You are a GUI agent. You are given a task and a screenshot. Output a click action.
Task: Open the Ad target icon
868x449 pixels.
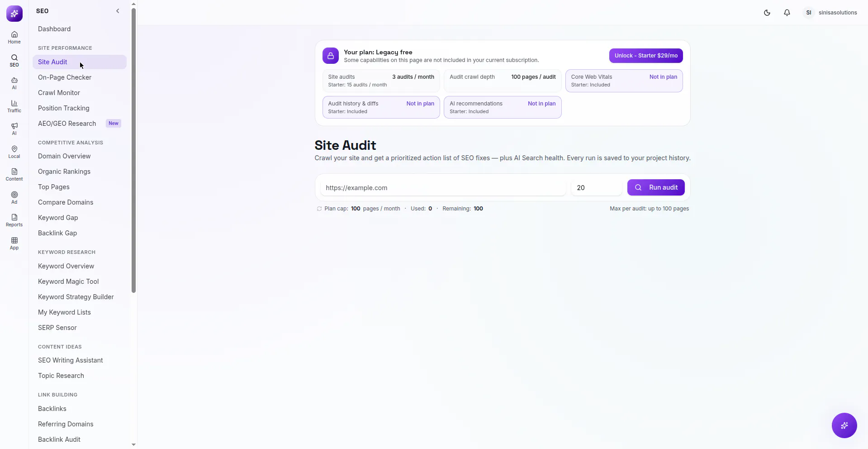(x=14, y=198)
